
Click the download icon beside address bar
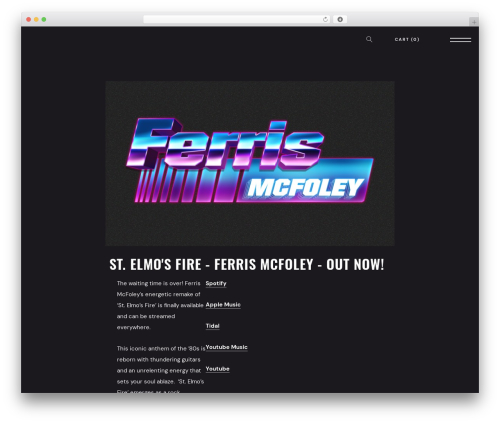[x=340, y=20]
